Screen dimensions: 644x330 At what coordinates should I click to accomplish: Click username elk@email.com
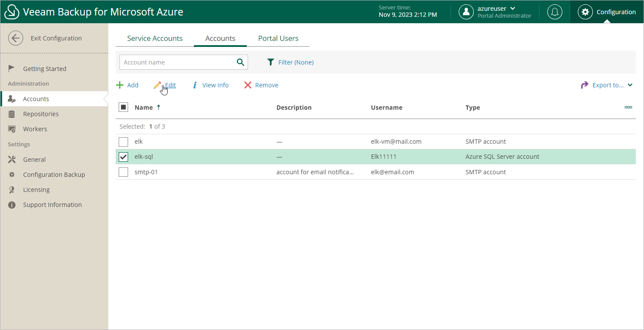393,172
